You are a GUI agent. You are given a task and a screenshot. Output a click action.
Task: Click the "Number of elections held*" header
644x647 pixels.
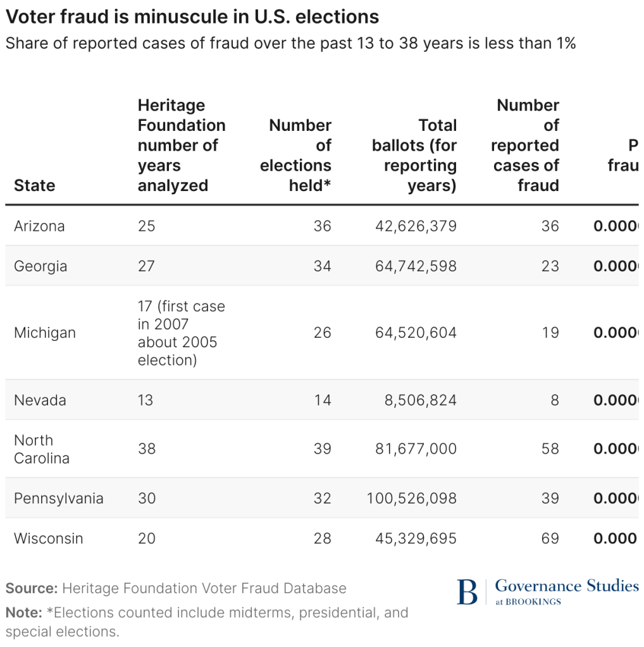click(296, 155)
